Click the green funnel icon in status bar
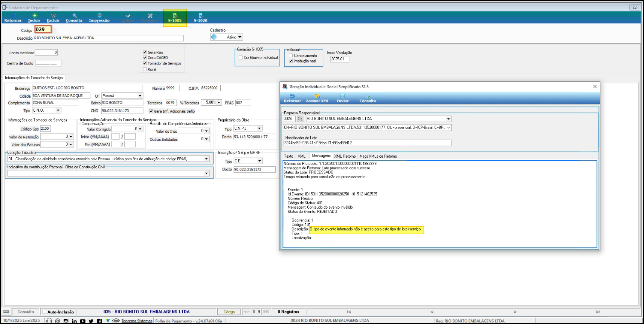 click(x=108, y=321)
